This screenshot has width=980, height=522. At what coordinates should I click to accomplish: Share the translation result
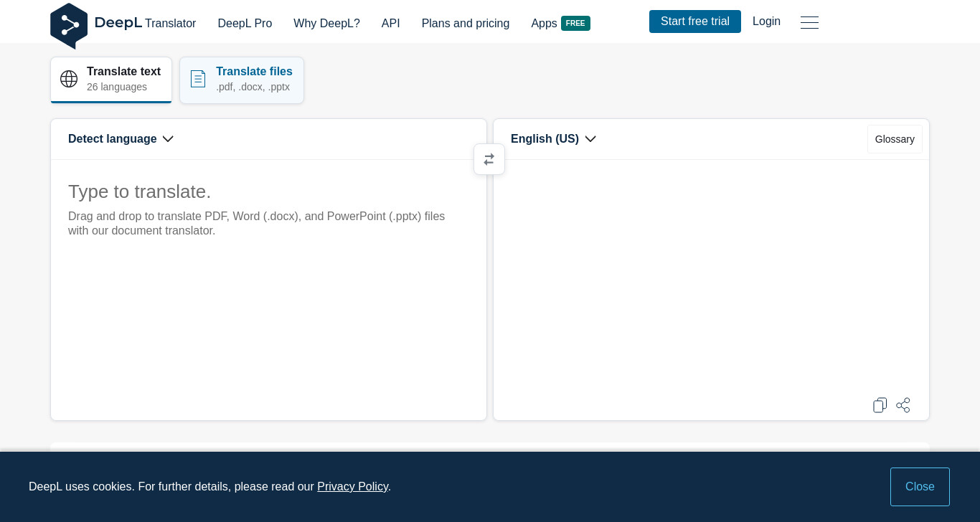pos(903,405)
